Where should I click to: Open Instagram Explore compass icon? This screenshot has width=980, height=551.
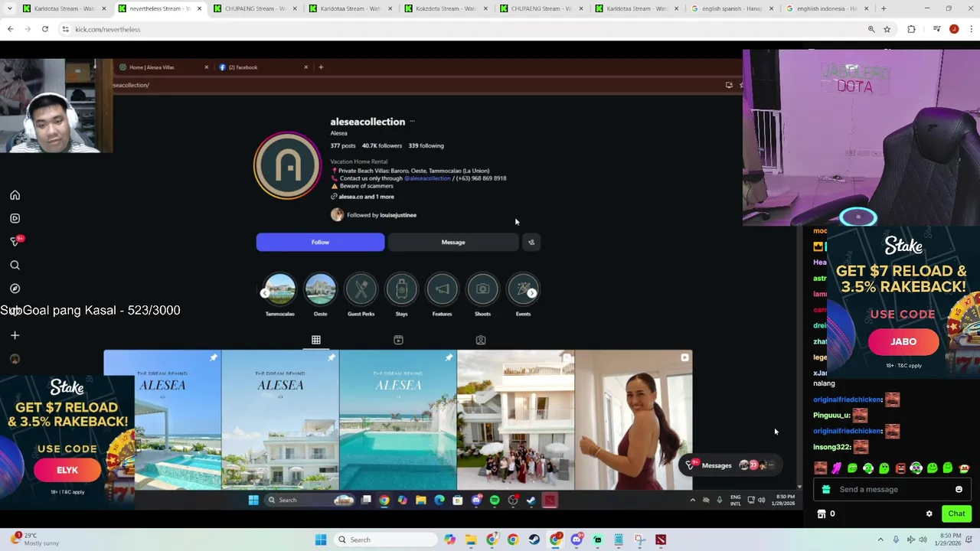tap(15, 289)
